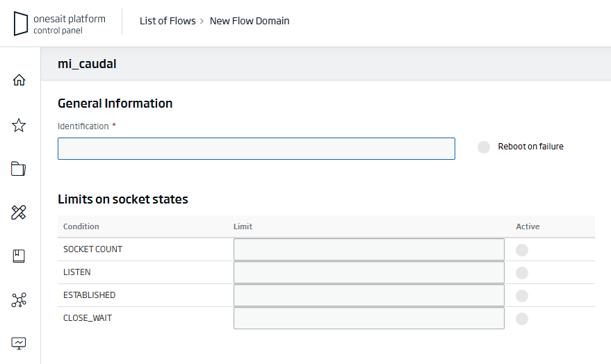This screenshot has width=611, height=364.
Task: Activate the ESTABLISHED limit toggle
Action: pyautogui.click(x=522, y=295)
